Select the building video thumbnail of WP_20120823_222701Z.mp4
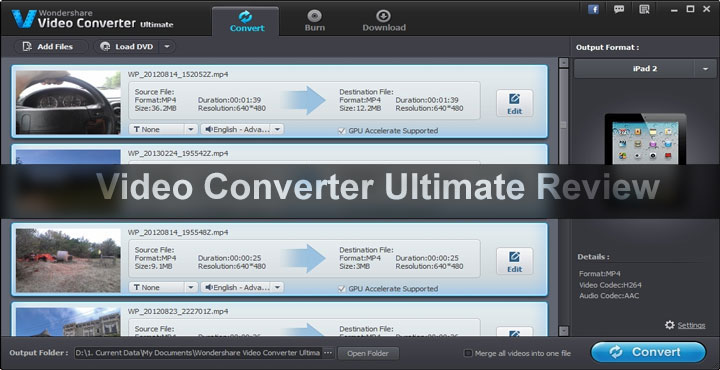720x370 pixels. pos(68,322)
